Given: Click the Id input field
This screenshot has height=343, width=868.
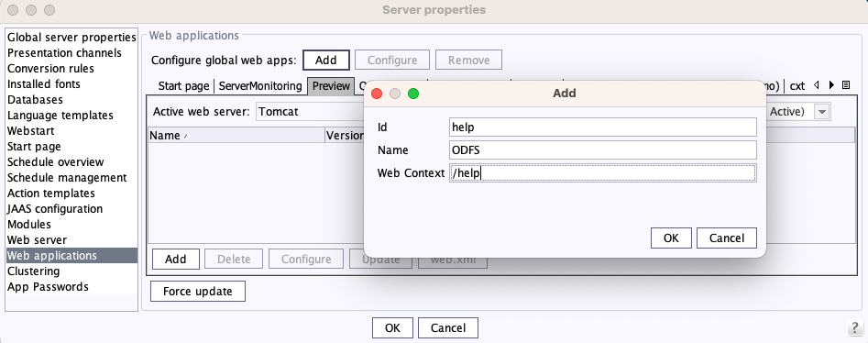Looking at the screenshot, I should coord(603,127).
